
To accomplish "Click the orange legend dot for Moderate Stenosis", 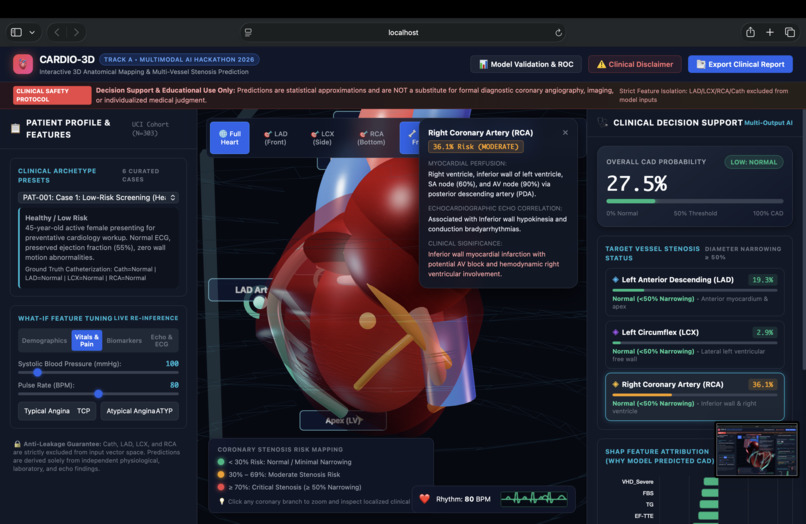I will 221,474.
